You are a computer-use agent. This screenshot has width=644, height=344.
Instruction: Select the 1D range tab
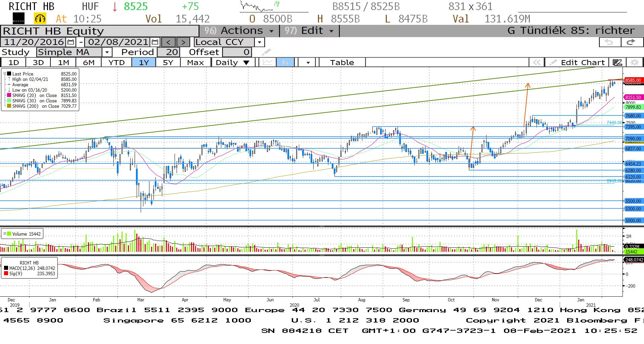point(14,62)
